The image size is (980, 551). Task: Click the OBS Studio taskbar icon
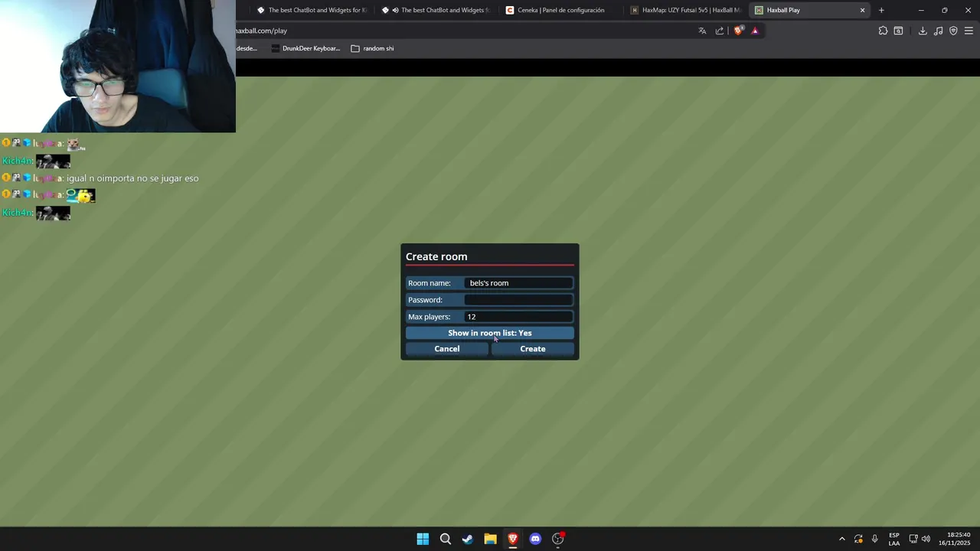558,539
